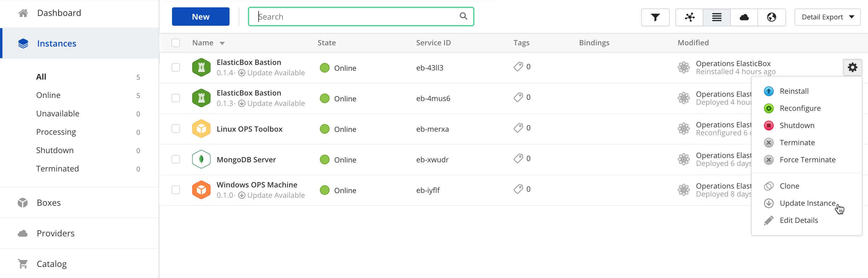Viewport: 868px width, 278px height.
Task: Switch to network graph view icon
Action: (690, 17)
